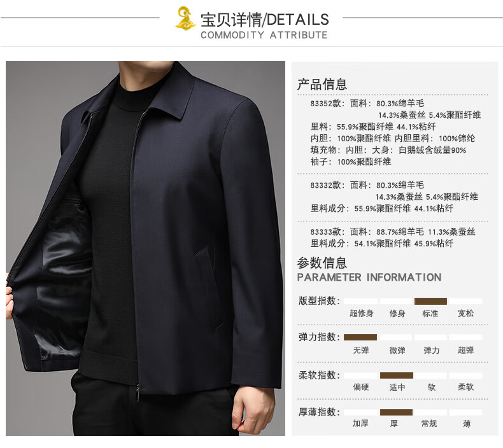Click the empty 微弹 elasticity bar segment

[396, 337]
